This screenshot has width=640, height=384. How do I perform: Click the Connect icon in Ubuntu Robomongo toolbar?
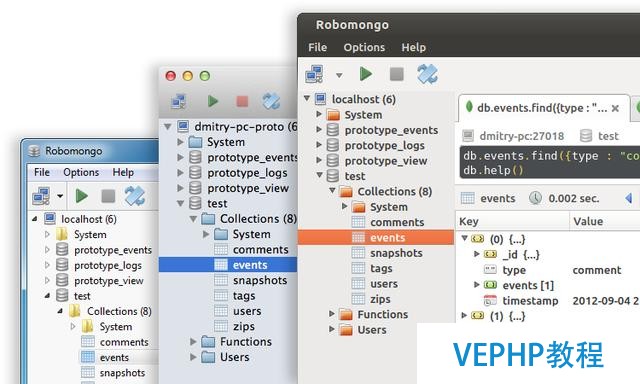pos(314,74)
